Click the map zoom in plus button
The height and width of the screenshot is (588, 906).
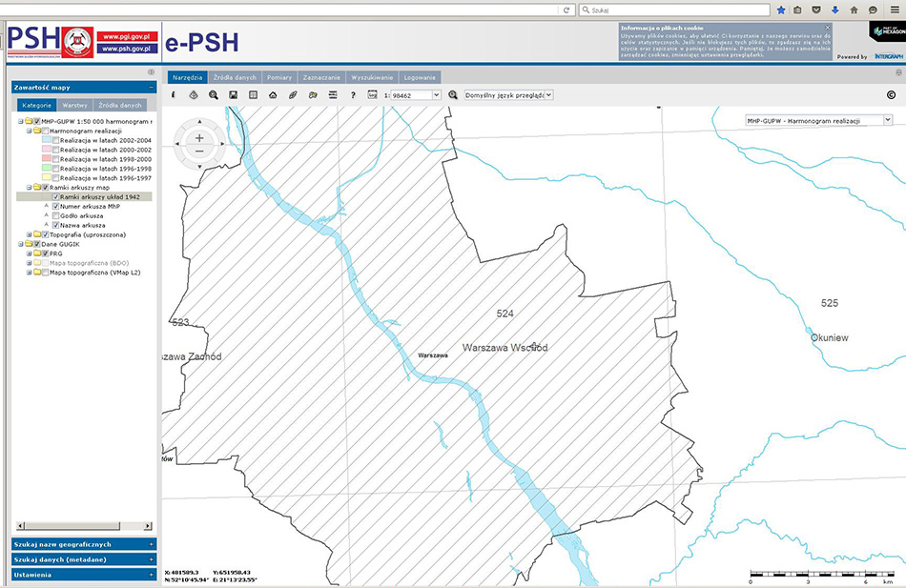[199, 137]
